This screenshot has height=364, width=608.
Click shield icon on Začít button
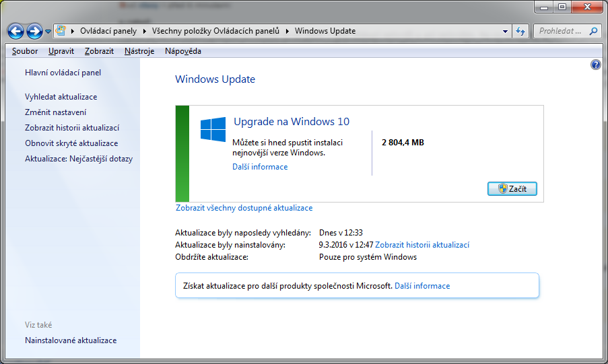click(x=502, y=189)
